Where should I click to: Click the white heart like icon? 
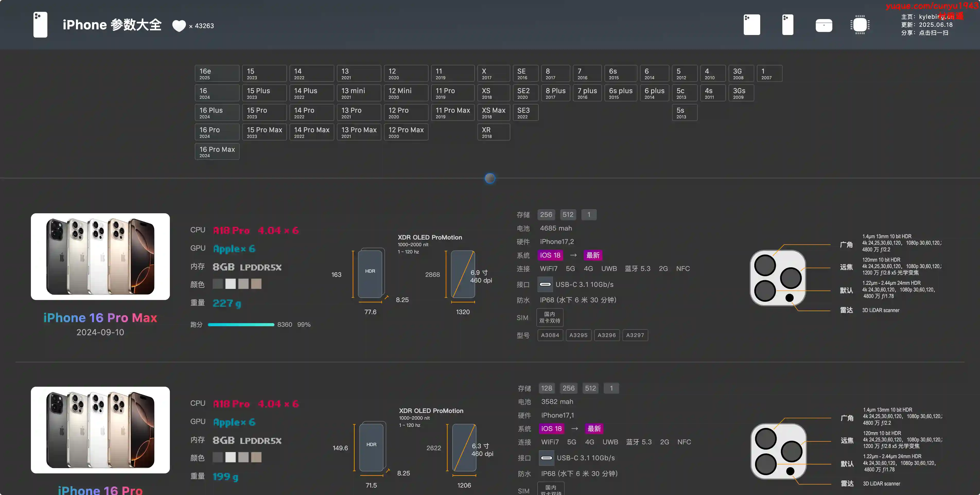179,25
